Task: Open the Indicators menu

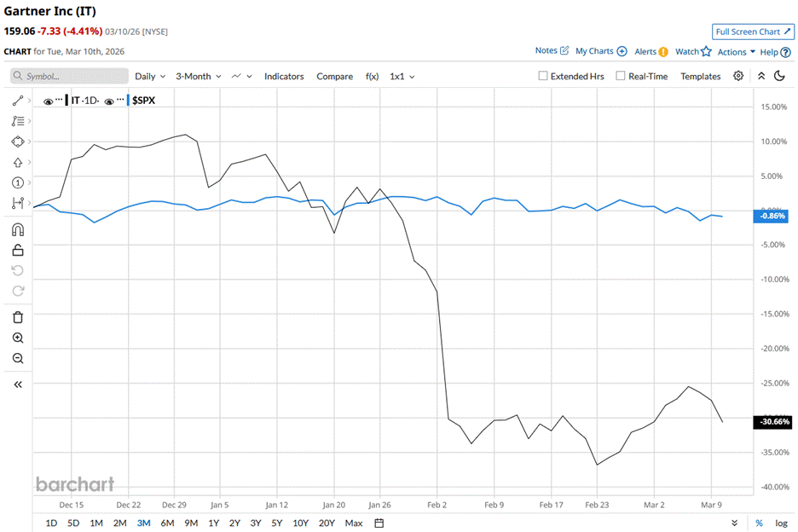Action: coord(284,76)
